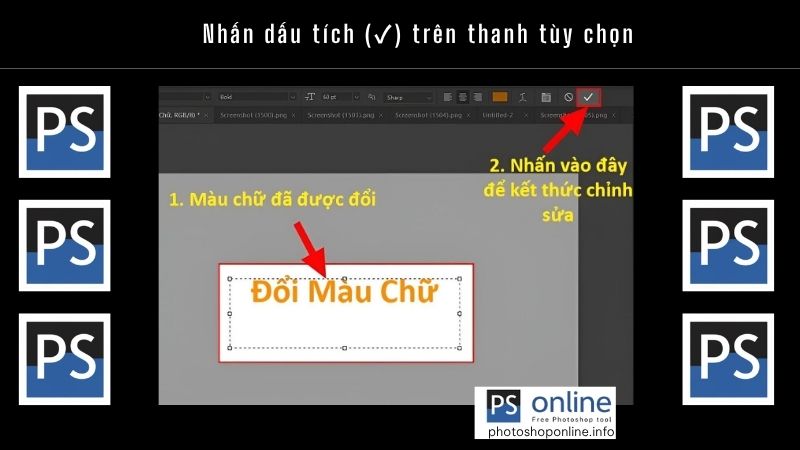
Task: Switch to the Screenshot (1504).png tab
Action: click(428, 115)
